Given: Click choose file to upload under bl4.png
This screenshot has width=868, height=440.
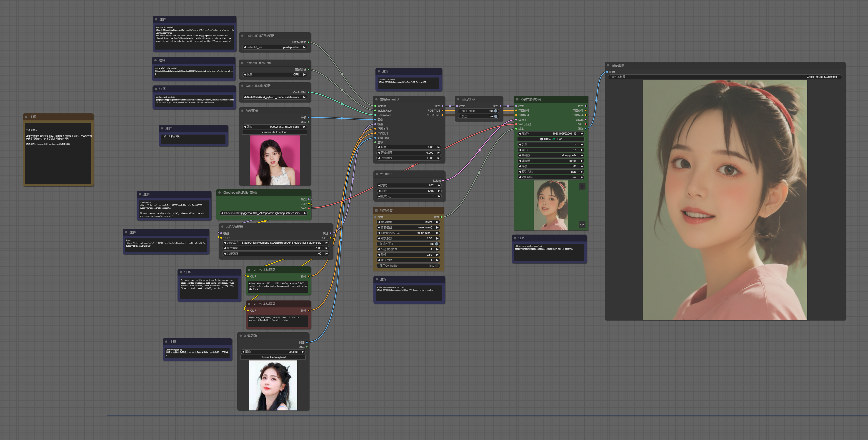Looking at the screenshot, I should tap(273, 357).
